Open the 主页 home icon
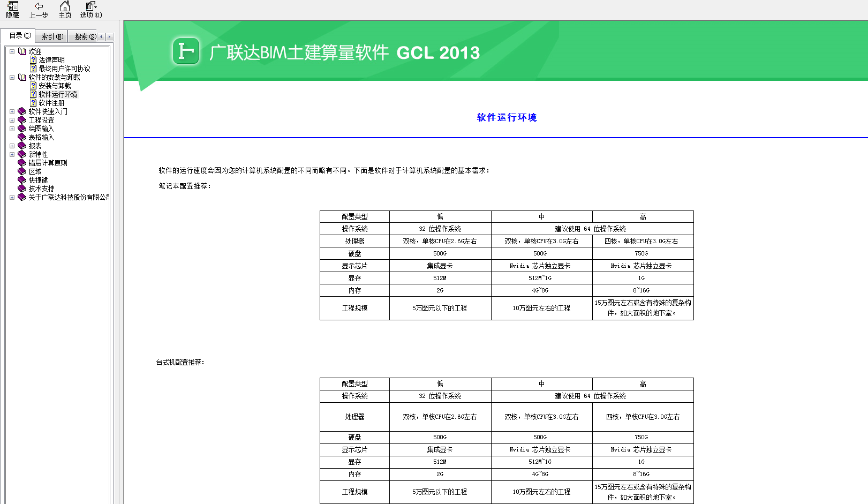The height and width of the screenshot is (504, 868). (65, 6)
